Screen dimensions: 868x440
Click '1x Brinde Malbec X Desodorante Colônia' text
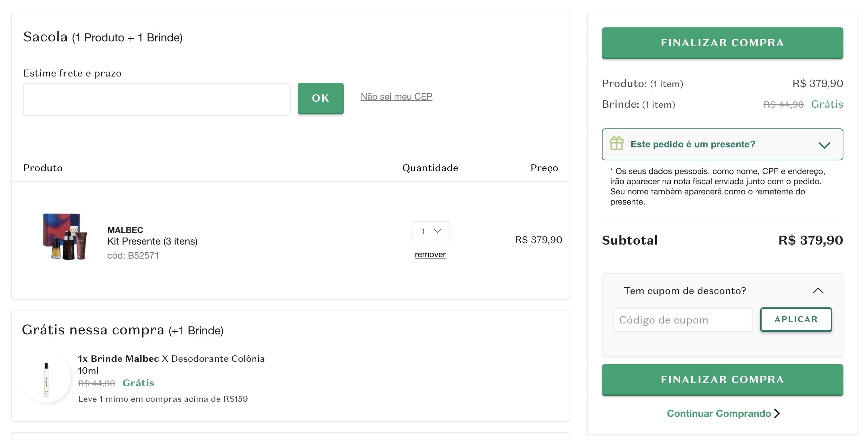171,359
